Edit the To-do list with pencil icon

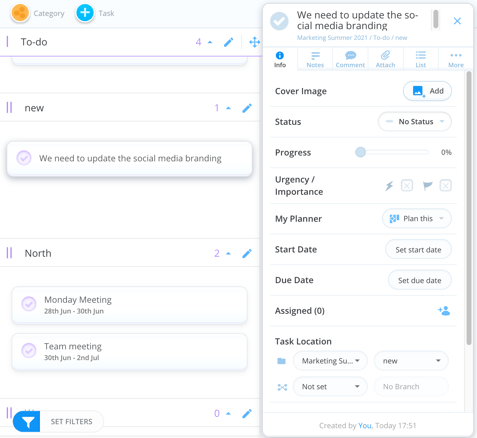229,42
